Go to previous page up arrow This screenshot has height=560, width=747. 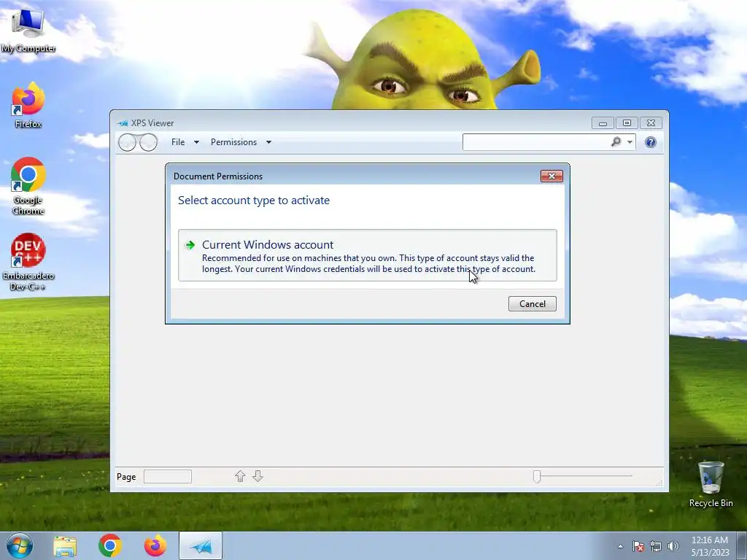240,476
